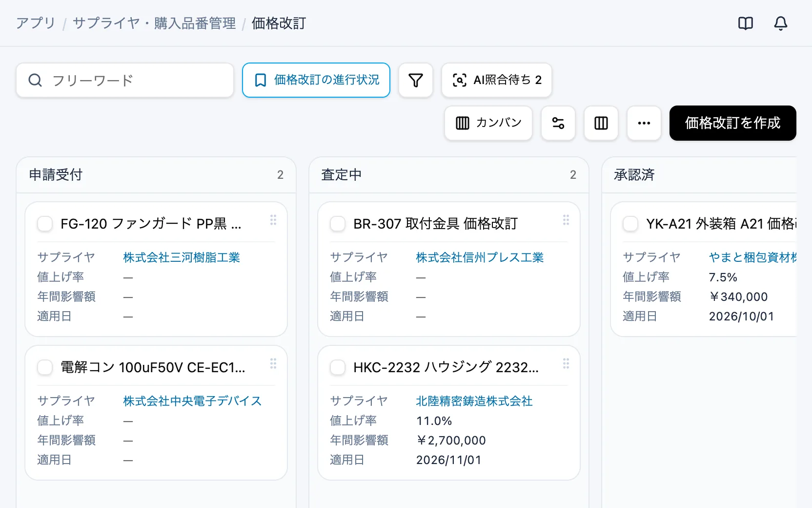
Task: Open card 電解コン 100uF50V title
Action: pyautogui.click(x=153, y=367)
